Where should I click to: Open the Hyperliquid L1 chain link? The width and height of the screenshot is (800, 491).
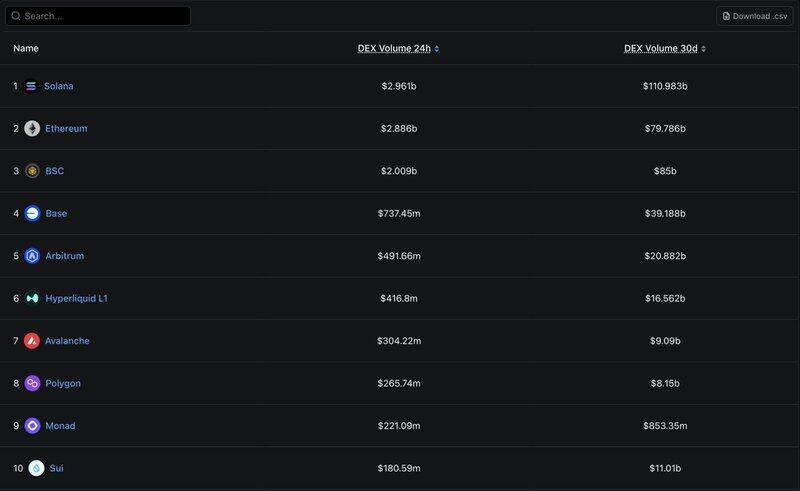76,298
